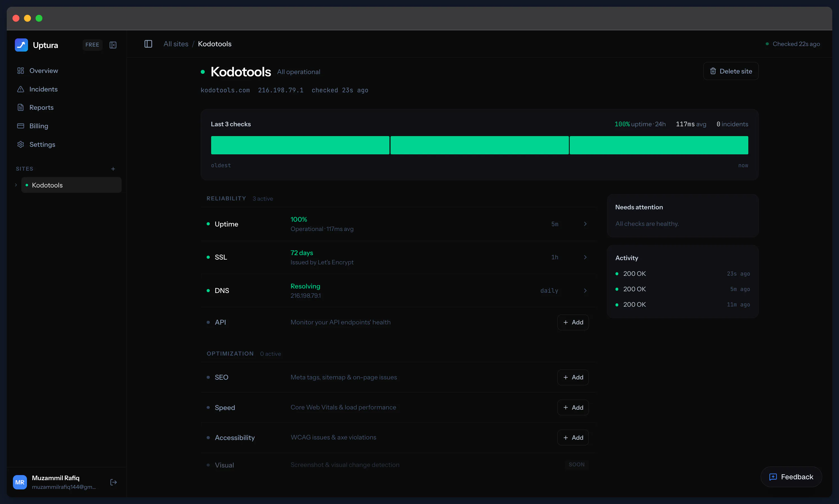Click the Uptime row label
839x504 pixels.
[x=226, y=224]
